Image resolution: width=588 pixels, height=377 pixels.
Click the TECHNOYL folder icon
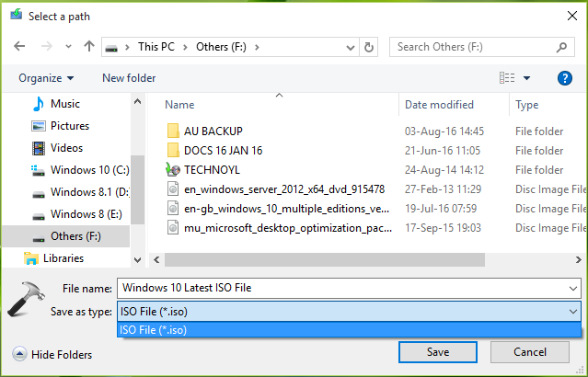[x=173, y=170]
